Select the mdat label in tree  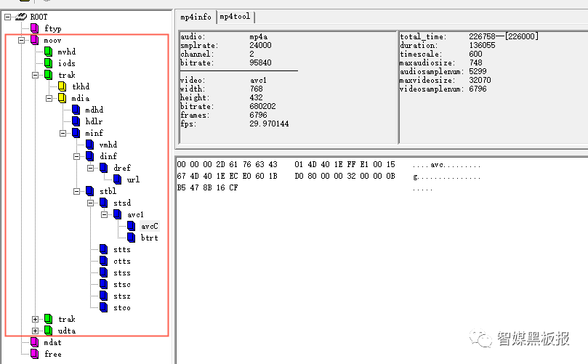pyautogui.click(x=52, y=343)
